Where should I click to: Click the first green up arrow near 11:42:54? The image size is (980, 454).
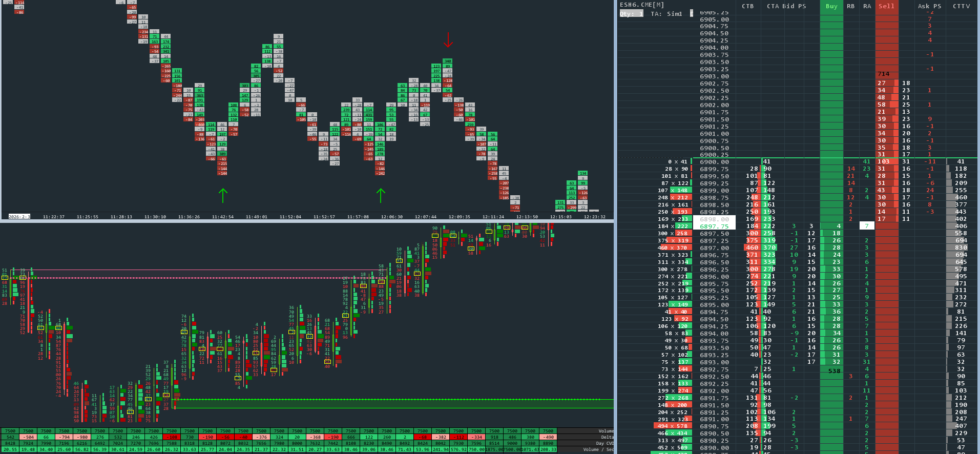223,195
